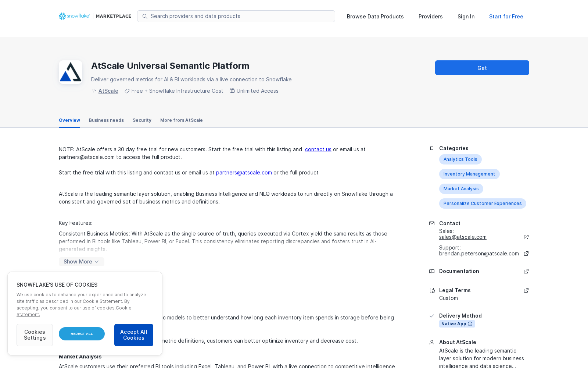Click 'Key Features:' text
Screen dimensions: 588x368
[x=76, y=223]
